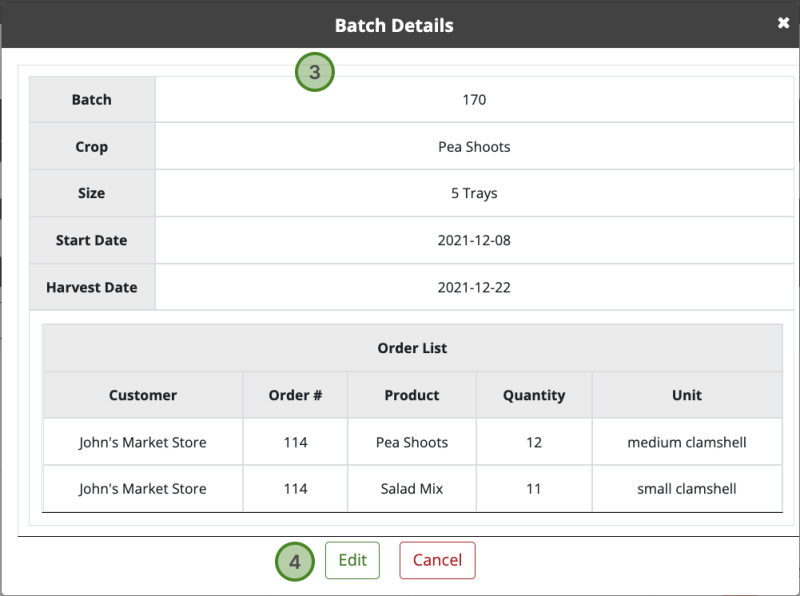Click the Start Date 2021-12-08 value
The width and height of the screenshot is (800, 596).
click(474, 240)
